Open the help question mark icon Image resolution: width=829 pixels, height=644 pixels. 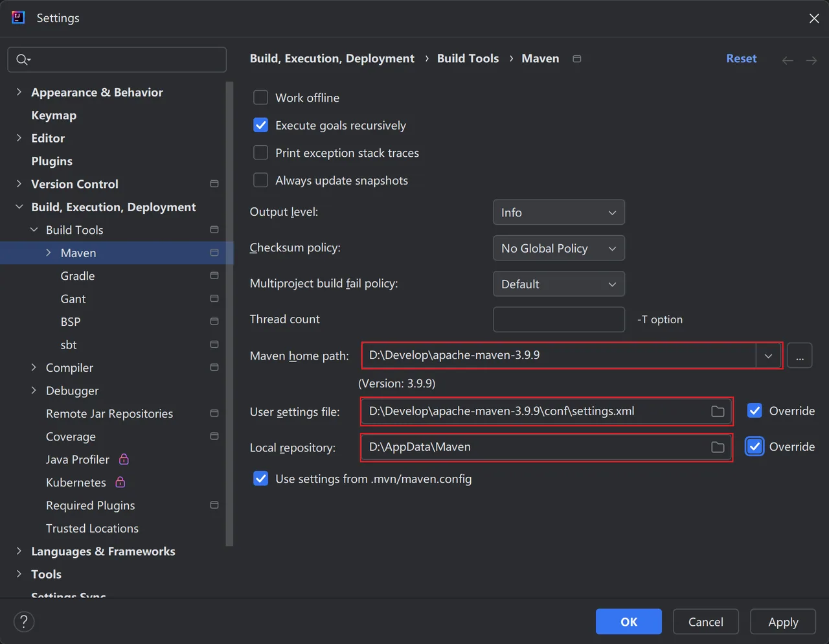(24, 622)
